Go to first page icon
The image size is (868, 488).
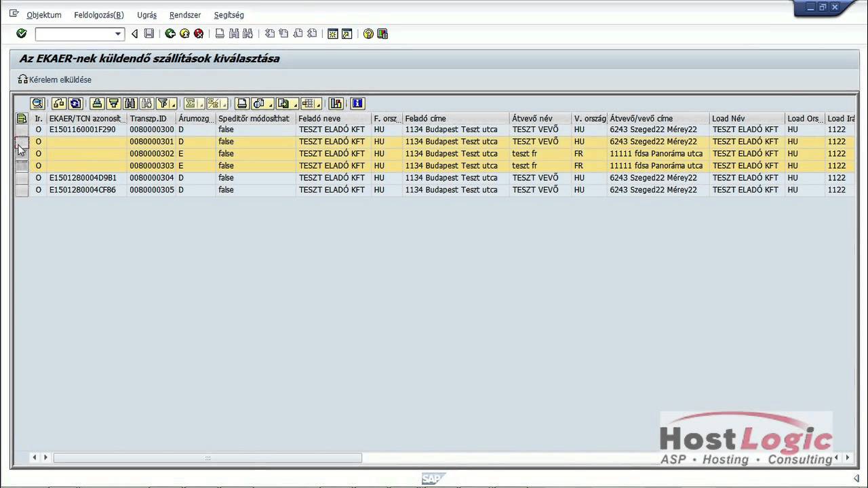point(269,34)
